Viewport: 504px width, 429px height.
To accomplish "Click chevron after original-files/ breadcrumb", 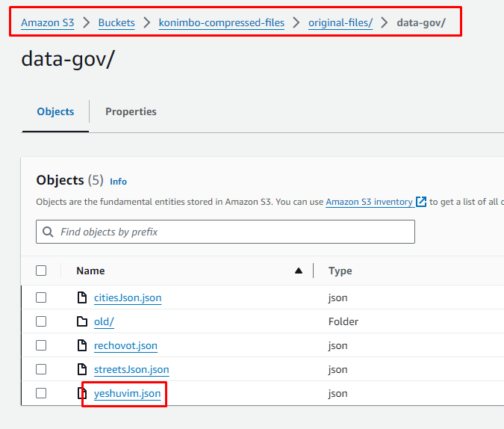I will (385, 23).
